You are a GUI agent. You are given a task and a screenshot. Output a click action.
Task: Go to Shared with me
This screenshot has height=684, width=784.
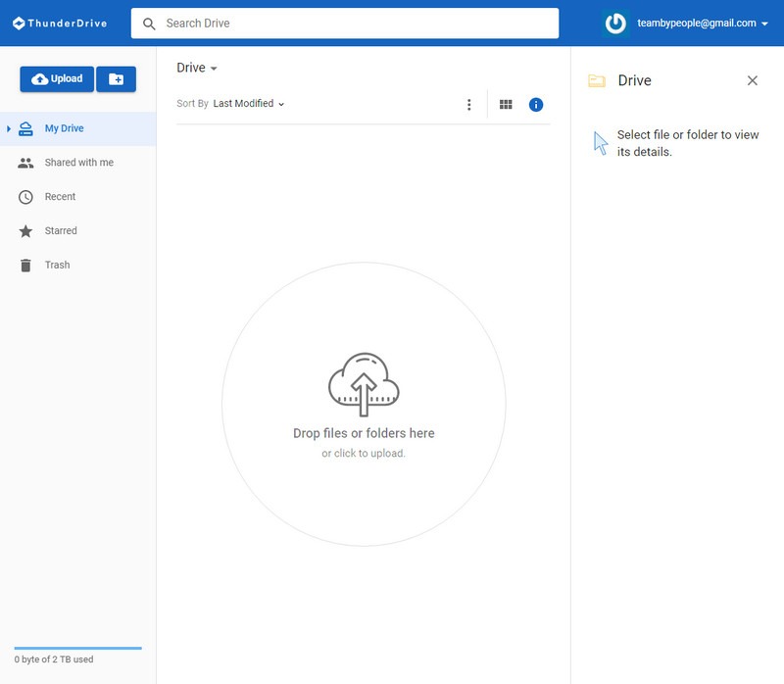coord(78,163)
